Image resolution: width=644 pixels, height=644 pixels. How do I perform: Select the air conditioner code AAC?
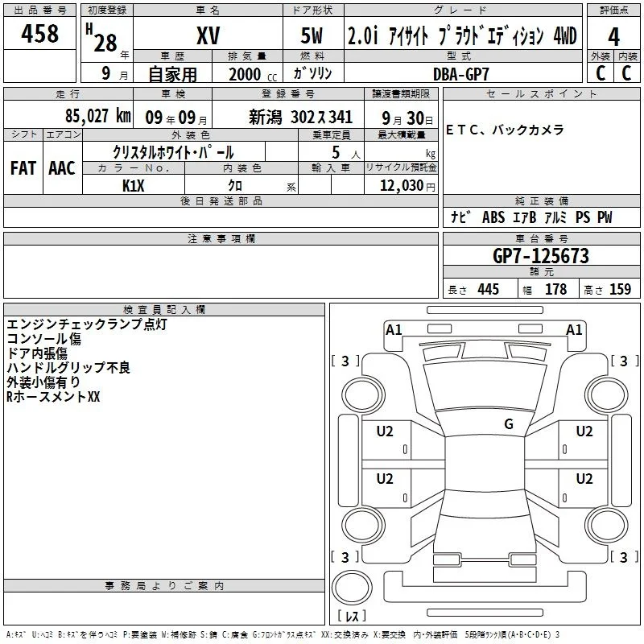point(62,168)
